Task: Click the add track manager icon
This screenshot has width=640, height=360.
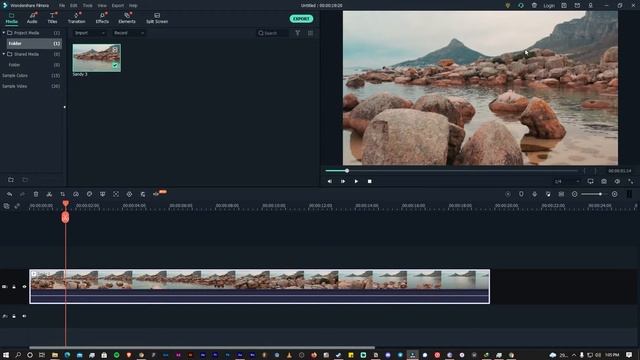Action: point(6,207)
